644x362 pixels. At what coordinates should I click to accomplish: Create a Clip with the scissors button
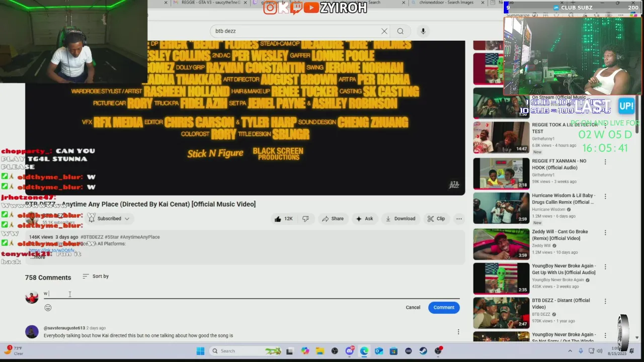click(436, 219)
